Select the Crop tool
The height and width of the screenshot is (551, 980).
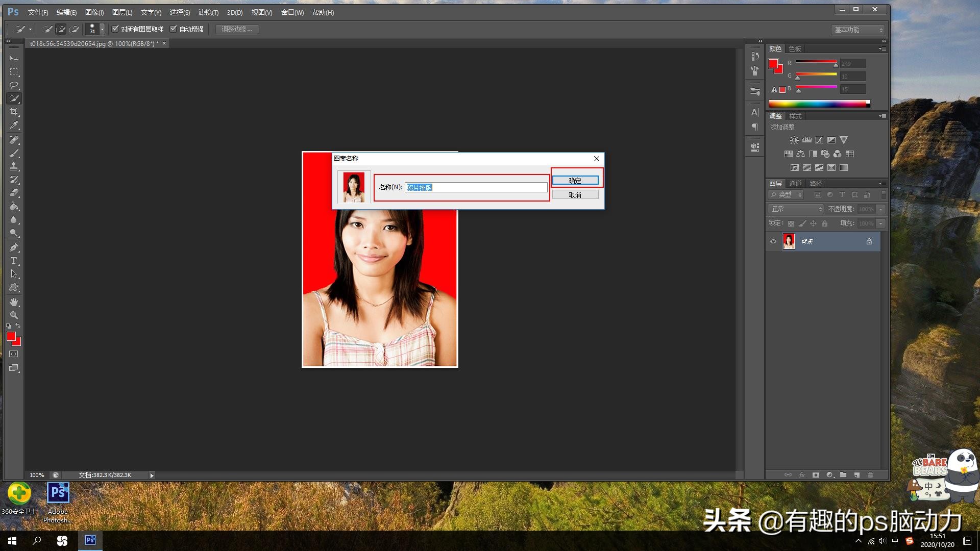click(x=14, y=112)
